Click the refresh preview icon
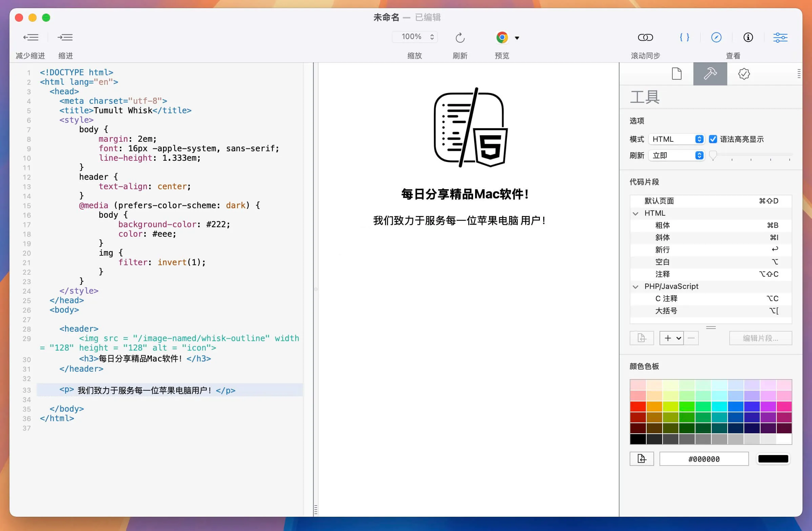The image size is (812, 531). tap(460, 38)
